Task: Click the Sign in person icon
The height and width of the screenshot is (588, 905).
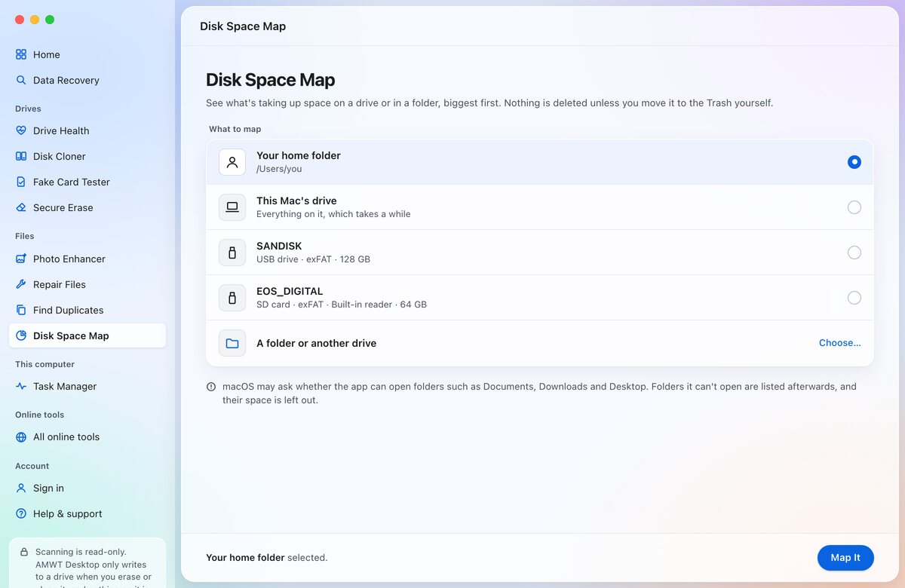Action: point(21,488)
